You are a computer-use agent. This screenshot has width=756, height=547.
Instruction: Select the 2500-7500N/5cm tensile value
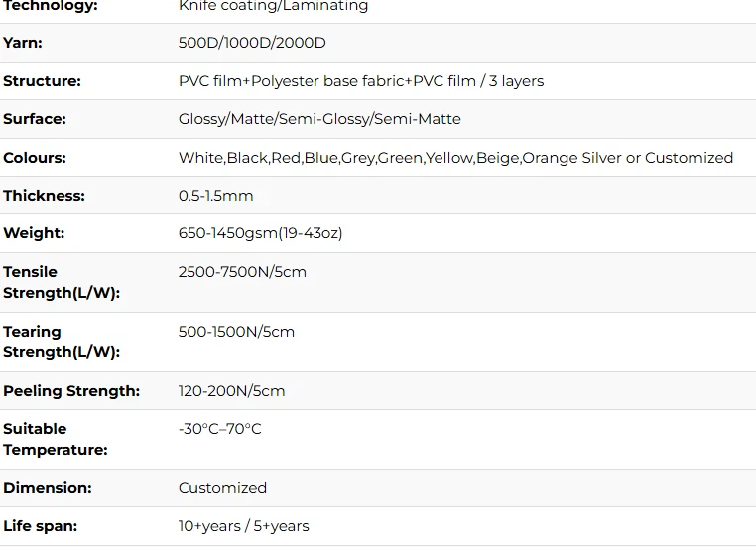(242, 272)
